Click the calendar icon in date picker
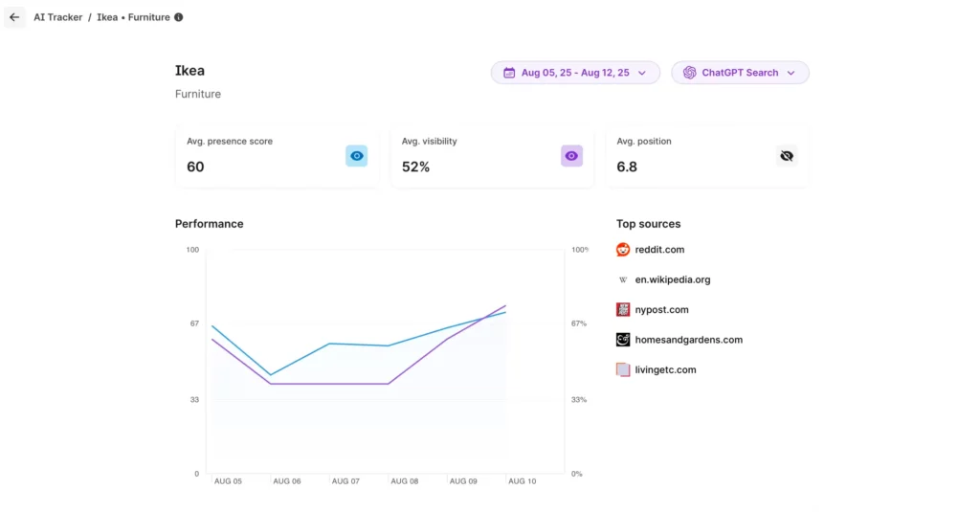980x512 pixels. tap(509, 73)
